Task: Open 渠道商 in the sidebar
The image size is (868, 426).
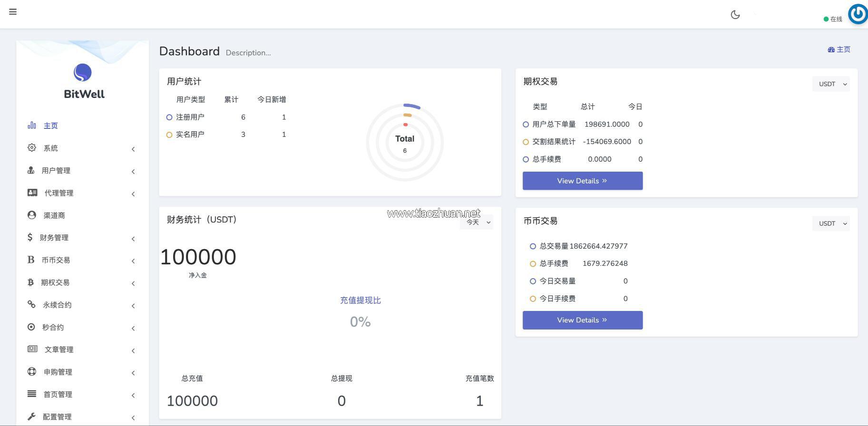Action: coord(54,215)
